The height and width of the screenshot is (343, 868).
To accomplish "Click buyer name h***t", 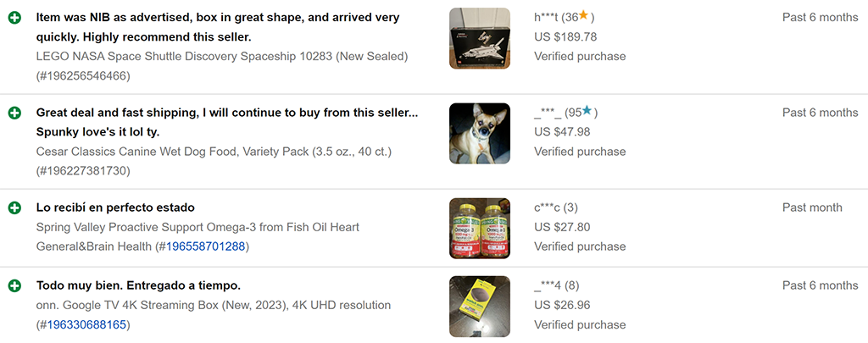I will [x=547, y=18].
